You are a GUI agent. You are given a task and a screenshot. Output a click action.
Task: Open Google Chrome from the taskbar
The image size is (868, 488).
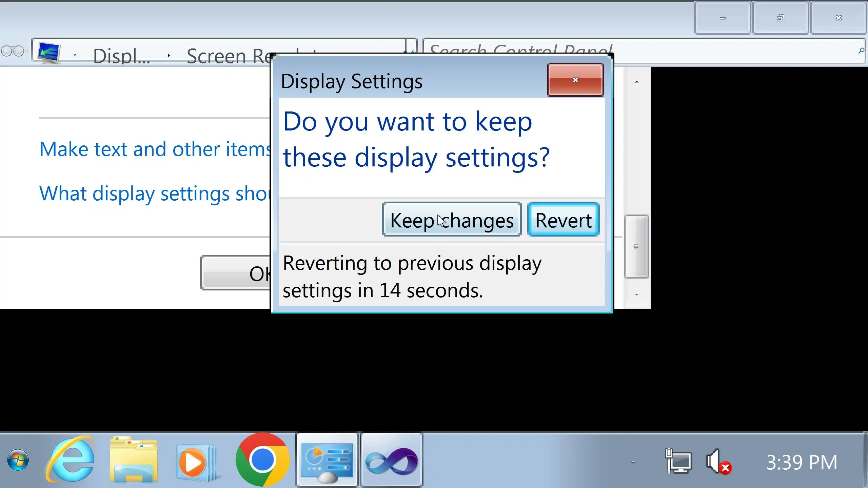(x=262, y=460)
